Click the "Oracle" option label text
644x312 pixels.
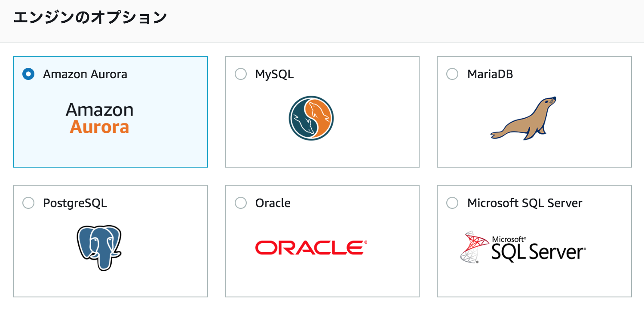[273, 203]
